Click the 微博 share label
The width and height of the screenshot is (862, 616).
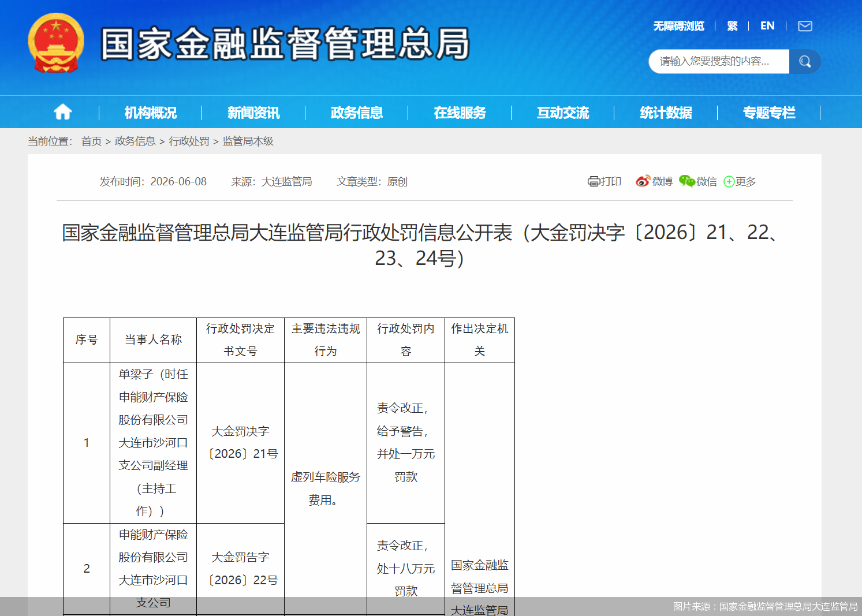coord(662,181)
